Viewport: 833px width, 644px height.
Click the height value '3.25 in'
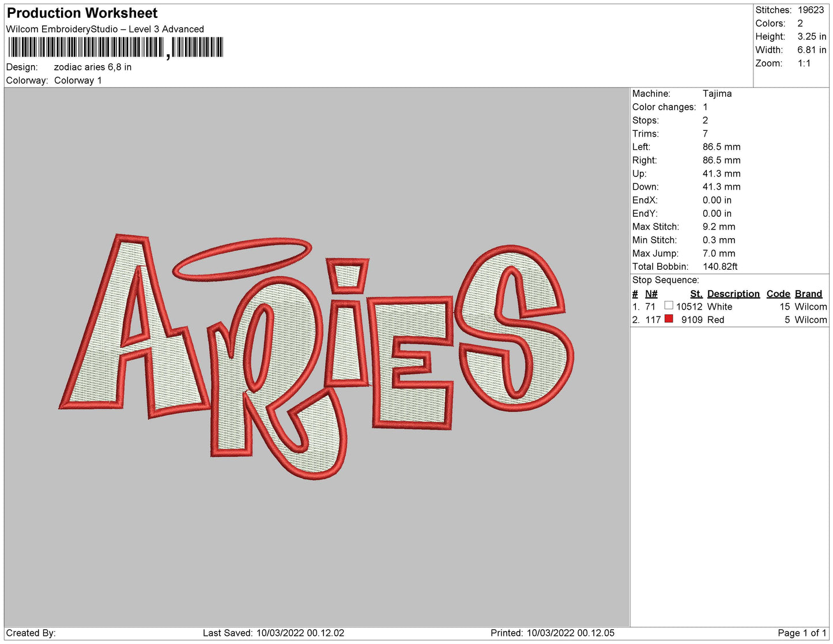pos(812,36)
